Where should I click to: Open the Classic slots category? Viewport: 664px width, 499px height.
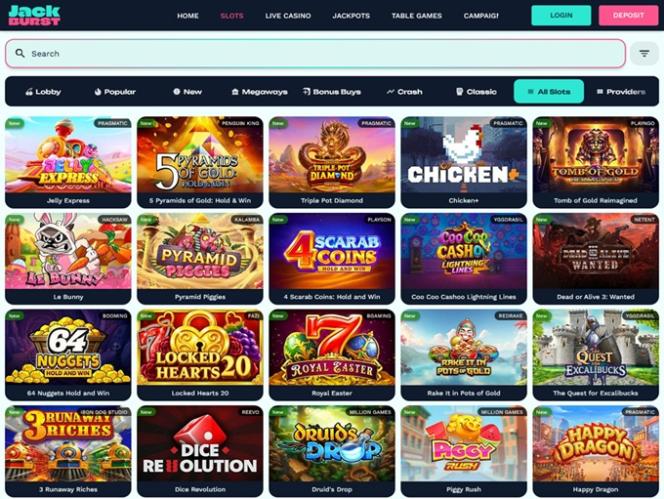476,91
